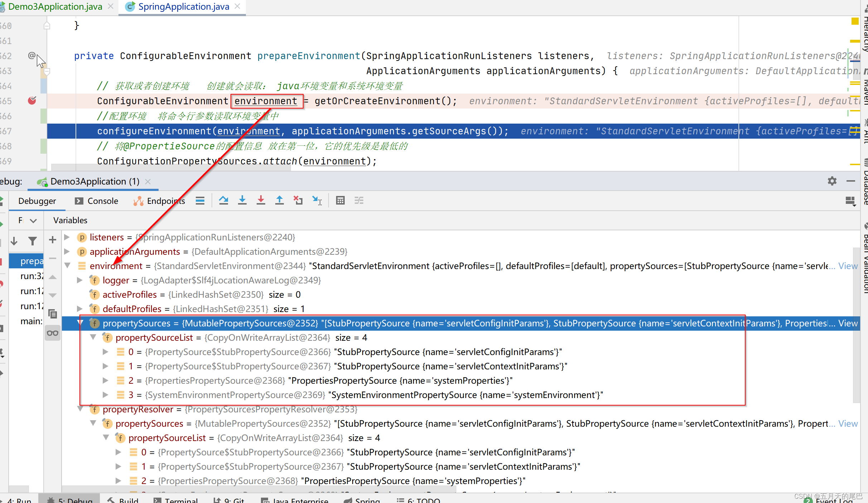Select the red Force Step Into icon
The image size is (868, 503).
(261, 200)
